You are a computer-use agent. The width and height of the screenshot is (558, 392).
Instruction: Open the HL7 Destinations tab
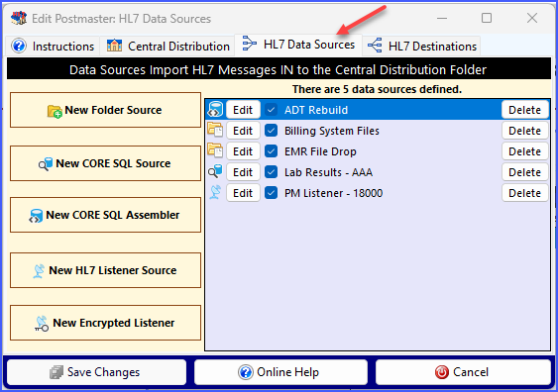421,47
